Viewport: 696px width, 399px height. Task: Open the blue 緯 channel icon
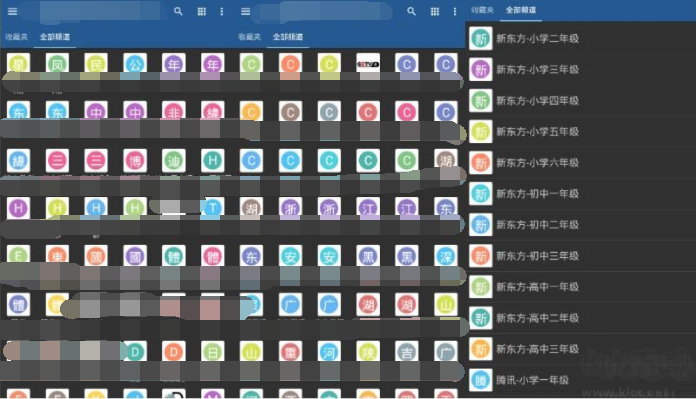(x=19, y=160)
